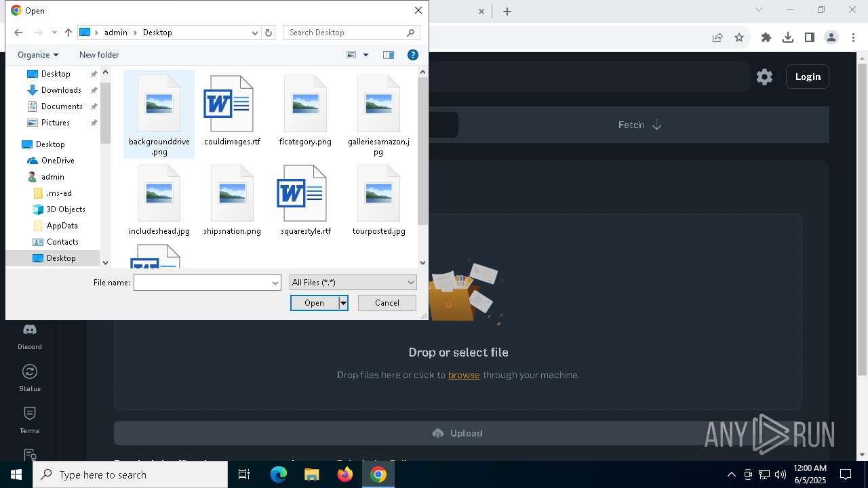Toggle the preview pane

tap(389, 55)
